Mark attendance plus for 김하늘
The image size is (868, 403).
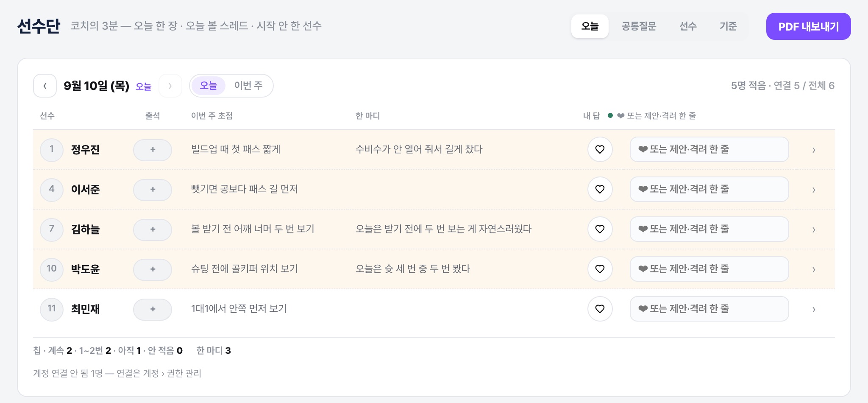pos(153,229)
